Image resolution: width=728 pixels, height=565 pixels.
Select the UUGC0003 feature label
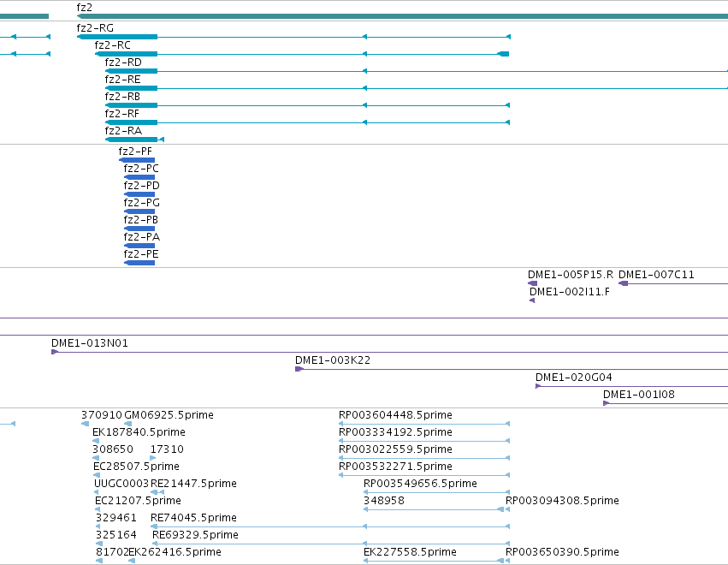pos(121,484)
